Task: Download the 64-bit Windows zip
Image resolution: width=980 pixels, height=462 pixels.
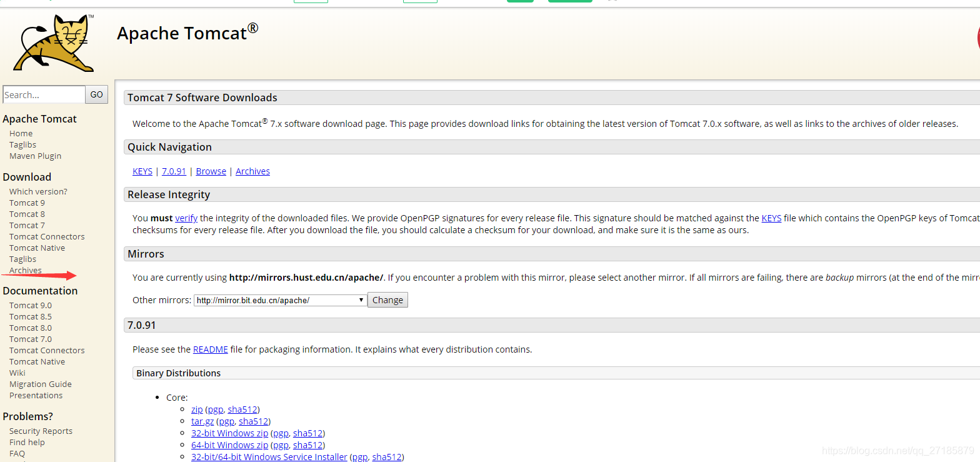Action: point(229,445)
